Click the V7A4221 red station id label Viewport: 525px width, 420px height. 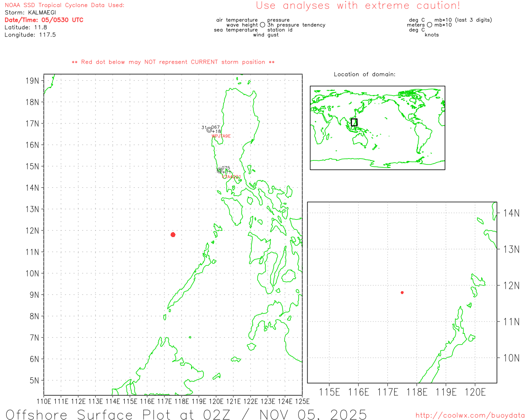coord(232,177)
